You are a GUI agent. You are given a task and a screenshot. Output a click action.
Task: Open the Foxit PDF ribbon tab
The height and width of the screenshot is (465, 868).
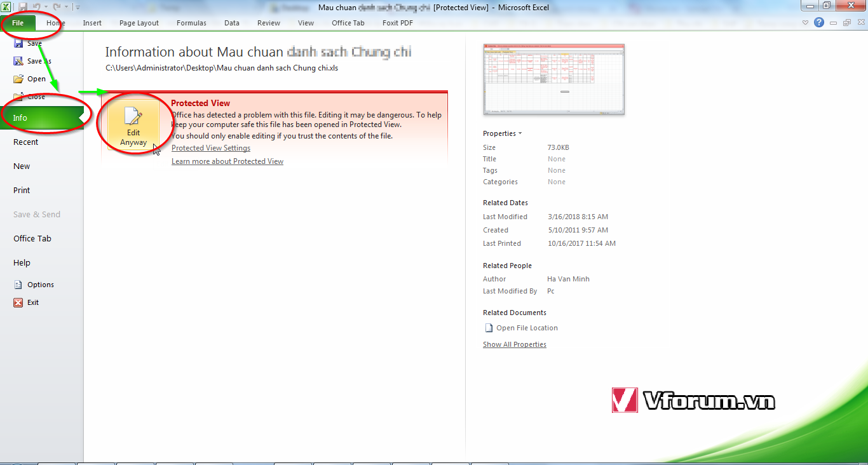(x=398, y=23)
